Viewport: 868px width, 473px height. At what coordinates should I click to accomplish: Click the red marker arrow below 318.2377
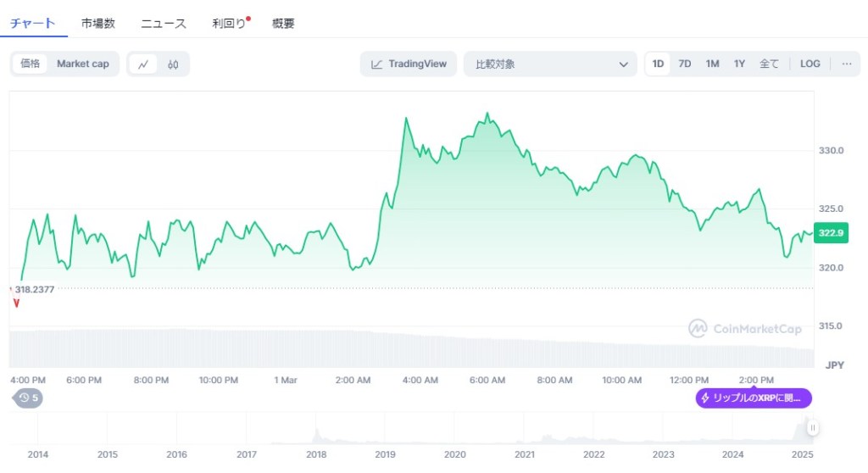tap(16, 303)
